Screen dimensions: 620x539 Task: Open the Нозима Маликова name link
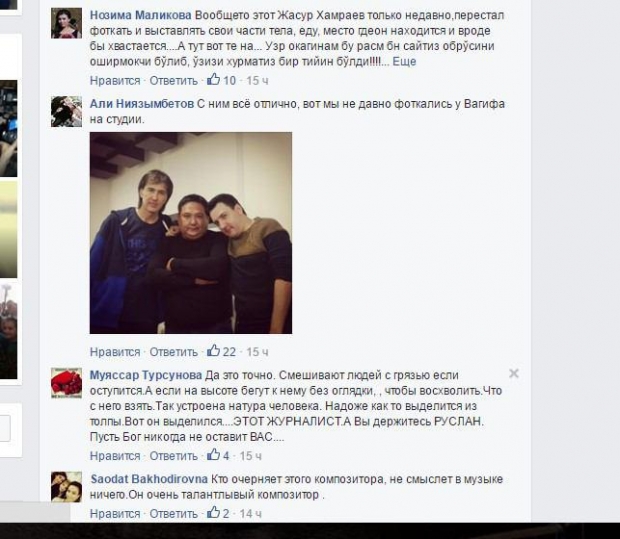pos(140,15)
